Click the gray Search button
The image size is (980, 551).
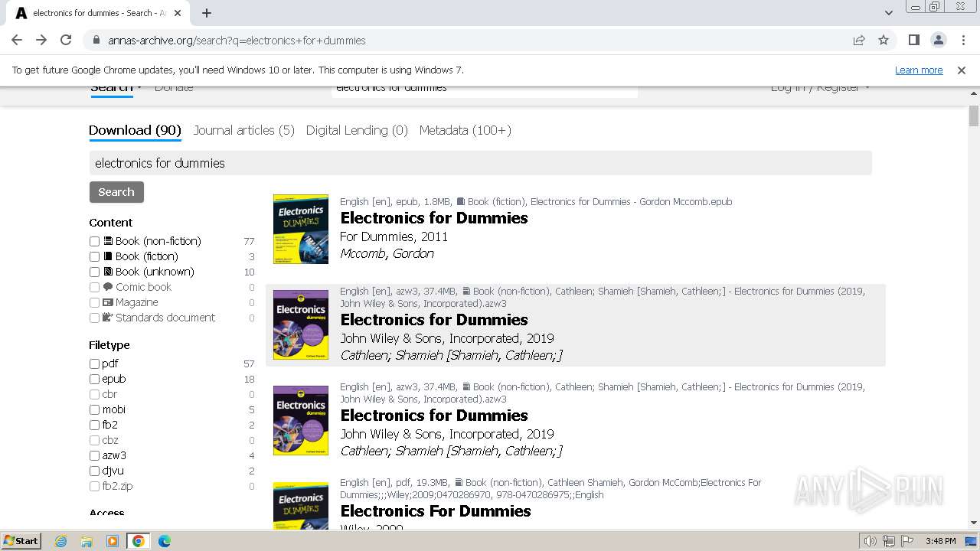coord(116,192)
